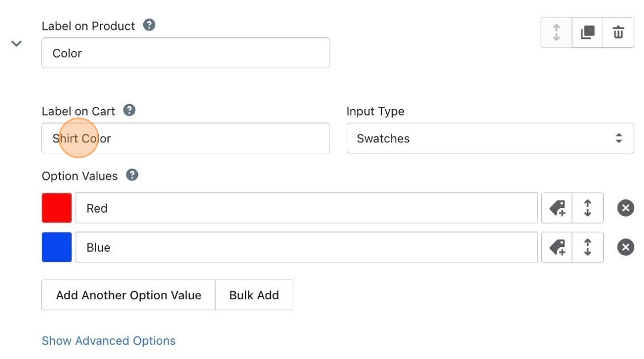Image resolution: width=644 pixels, height=359 pixels.
Task: Open help tooltip for Label on Cart
Action: click(129, 110)
